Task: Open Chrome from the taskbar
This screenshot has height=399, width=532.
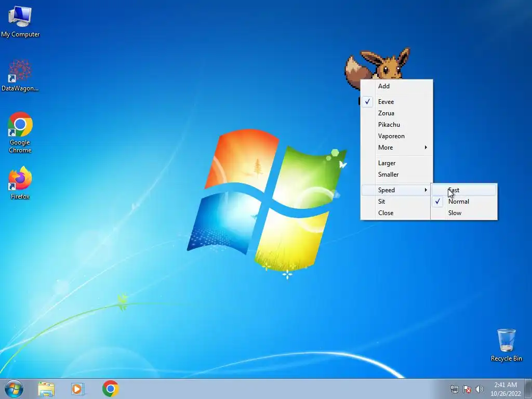Action: click(x=110, y=389)
